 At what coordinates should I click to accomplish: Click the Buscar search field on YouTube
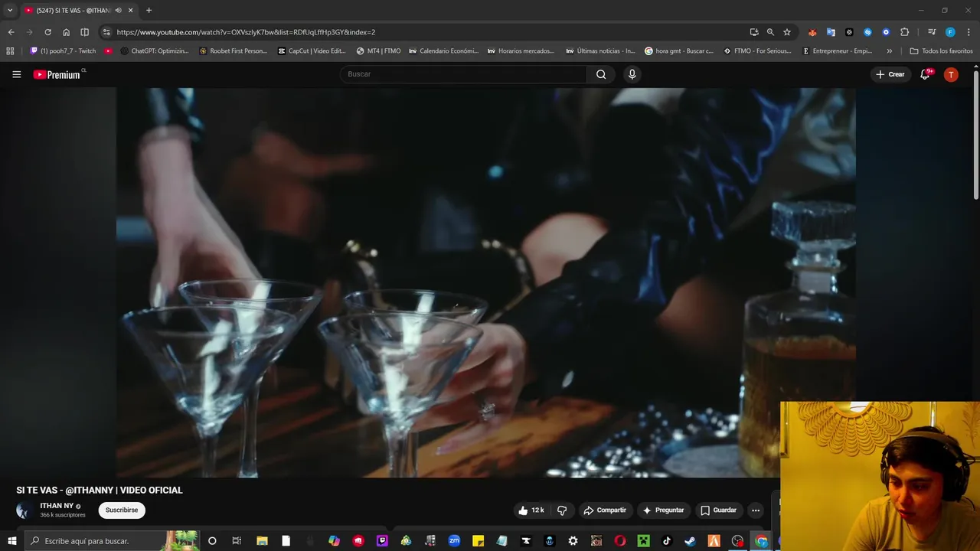point(463,74)
